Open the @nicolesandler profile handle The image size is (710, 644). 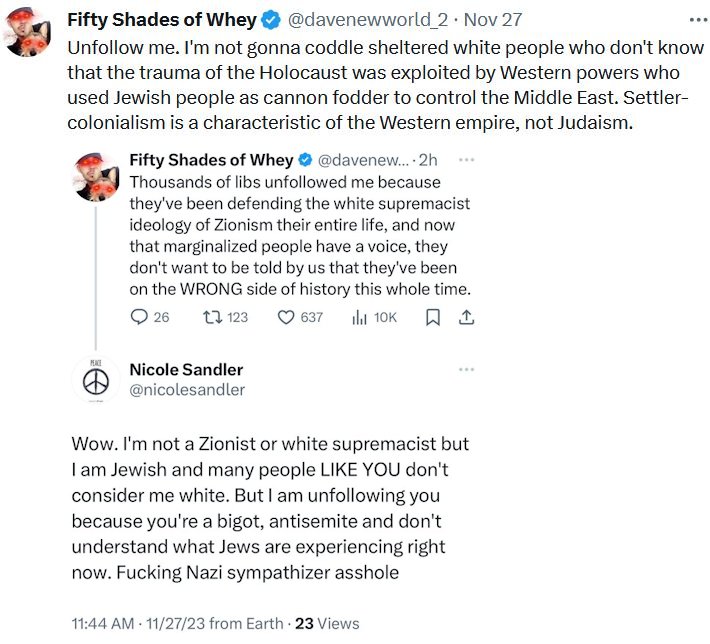click(187, 390)
